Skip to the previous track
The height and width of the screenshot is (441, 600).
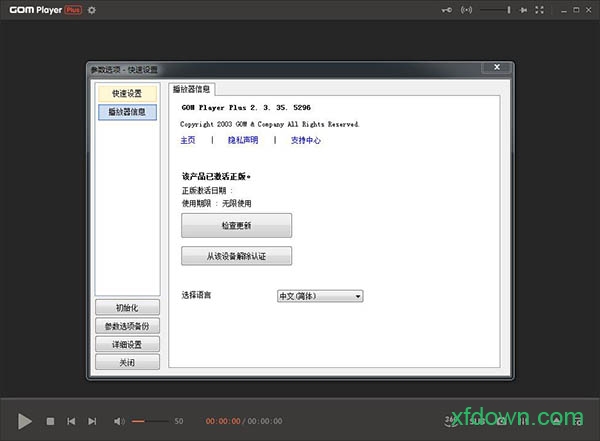[x=71, y=421]
